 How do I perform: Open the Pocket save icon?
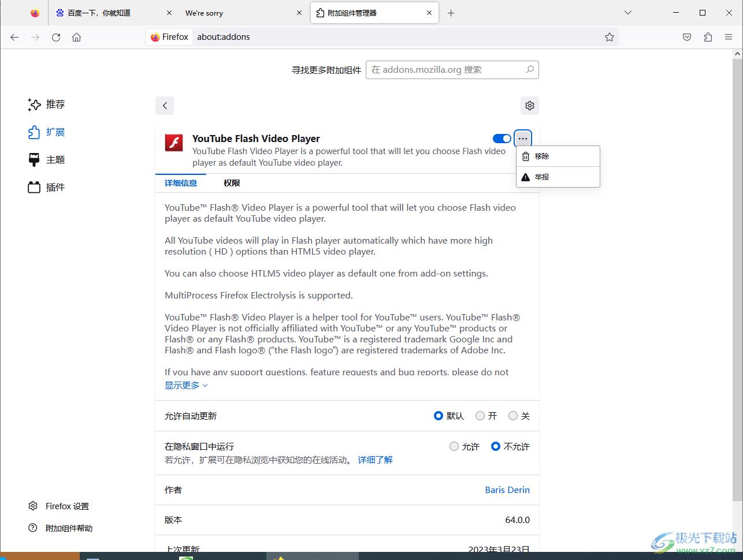point(687,37)
